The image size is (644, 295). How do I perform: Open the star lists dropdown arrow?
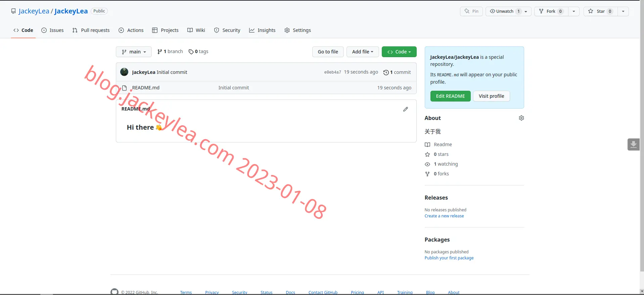[623, 11]
